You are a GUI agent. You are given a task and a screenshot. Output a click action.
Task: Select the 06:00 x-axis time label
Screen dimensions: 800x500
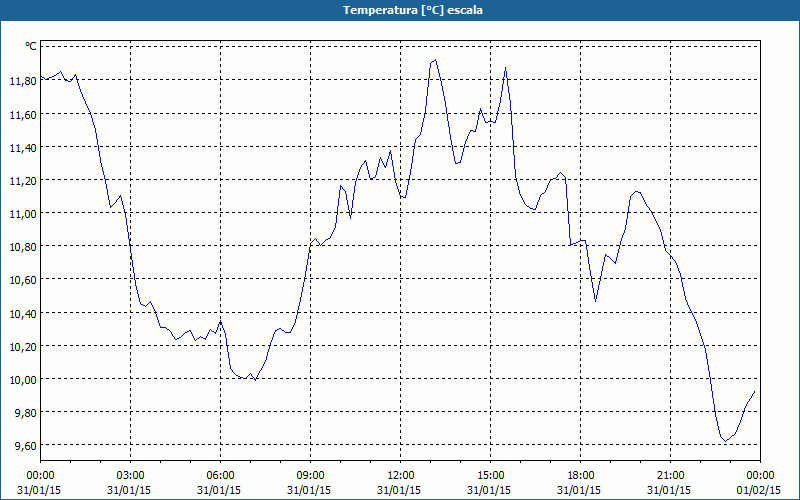click(220, 476)
